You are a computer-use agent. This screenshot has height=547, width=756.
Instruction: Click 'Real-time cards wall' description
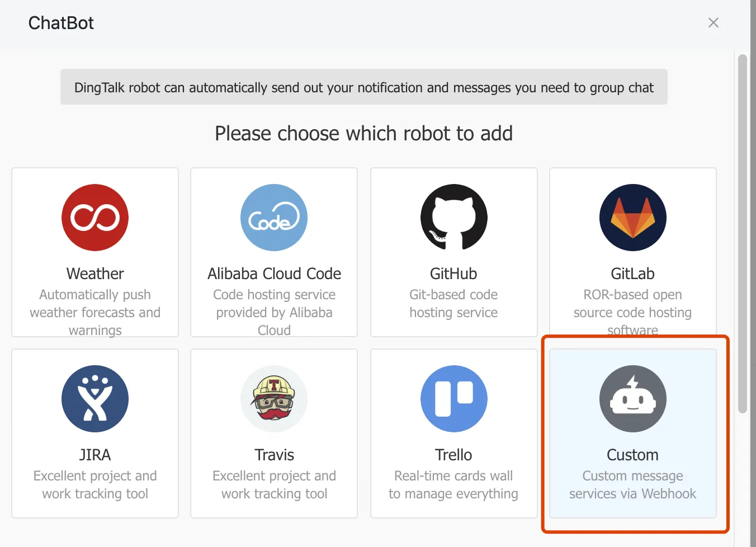(x=453, y=485)
